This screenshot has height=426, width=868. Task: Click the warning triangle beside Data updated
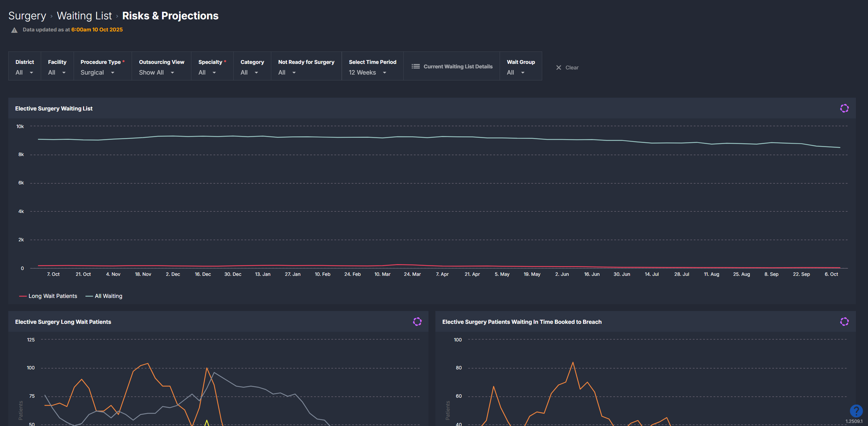click(x=14, y=30)
